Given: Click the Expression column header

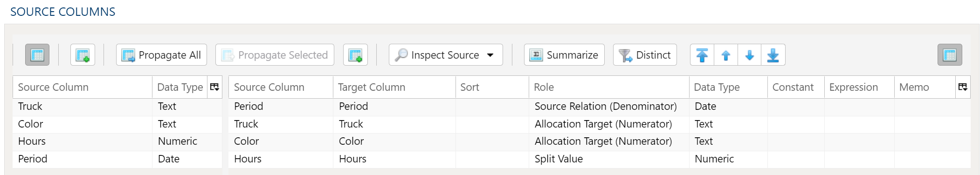Looking at the screenshot, I should click(859, 87).
